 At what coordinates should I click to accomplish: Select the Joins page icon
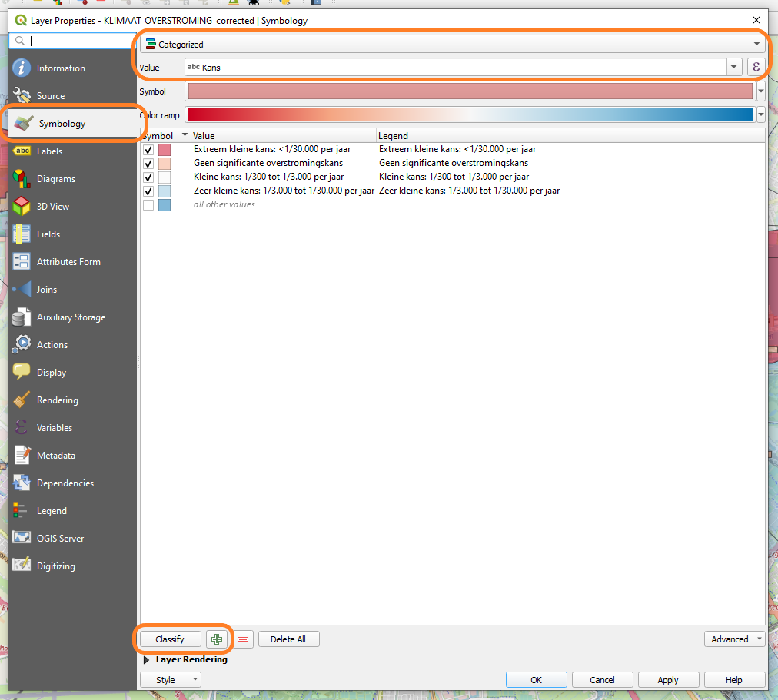pyautogui.click(x=21, y=289)
